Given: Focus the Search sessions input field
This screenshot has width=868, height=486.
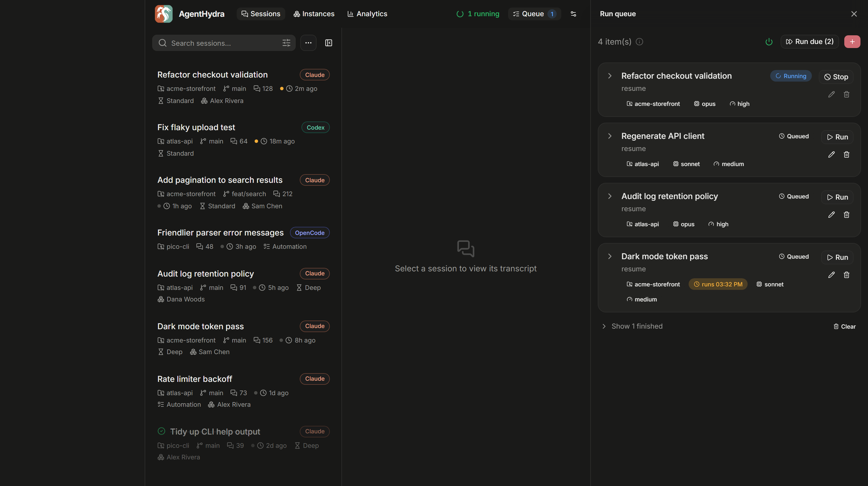Looking at the screenshot, I should click(x=224, y=43).
